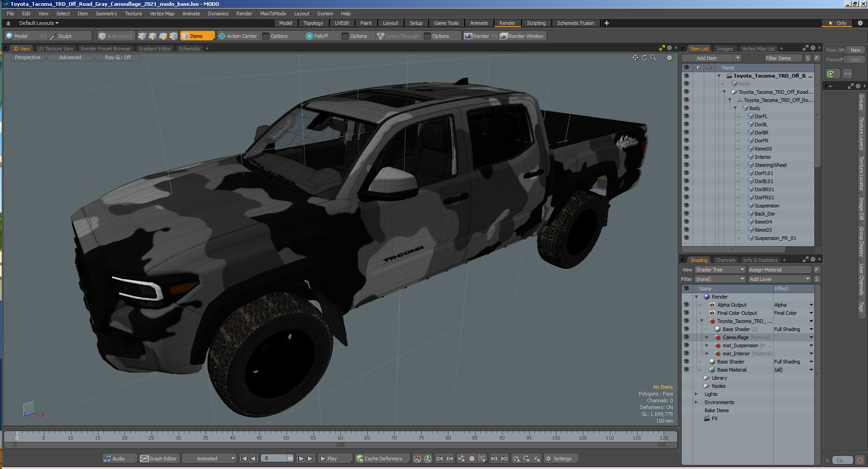Go to last frame in transport

coord(311,459)
